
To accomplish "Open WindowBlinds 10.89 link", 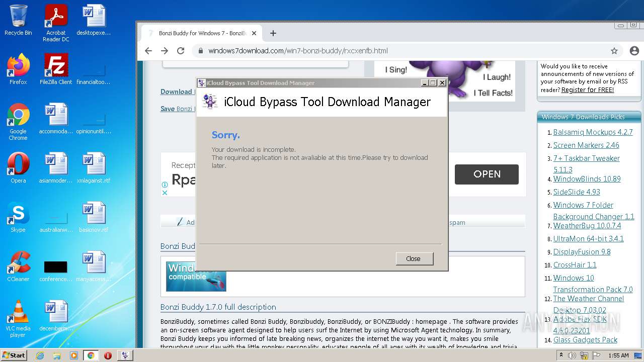I will coord(587,179).
